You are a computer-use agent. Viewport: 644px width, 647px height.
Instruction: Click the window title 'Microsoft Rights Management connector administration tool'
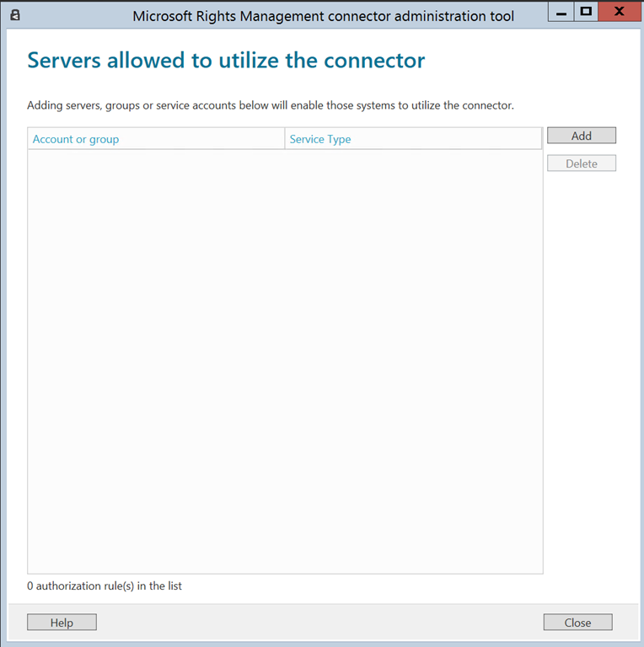coord(323,16)
